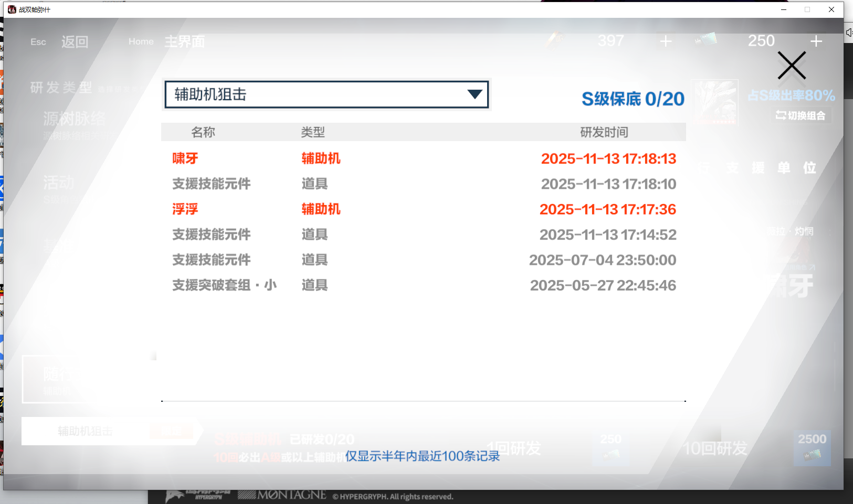
Task: Click the 啸牙 record row
Action: pyautogui.click(x=423, y=158)
